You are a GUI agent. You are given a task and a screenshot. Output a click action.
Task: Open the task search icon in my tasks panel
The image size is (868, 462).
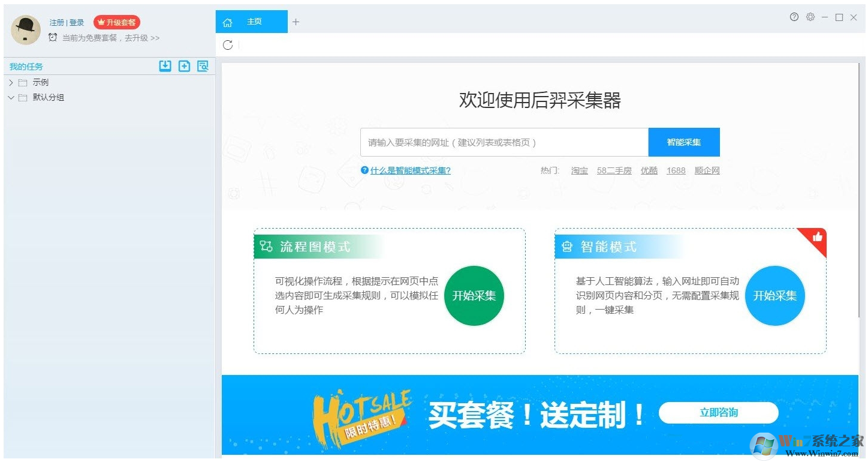(203, 66)
